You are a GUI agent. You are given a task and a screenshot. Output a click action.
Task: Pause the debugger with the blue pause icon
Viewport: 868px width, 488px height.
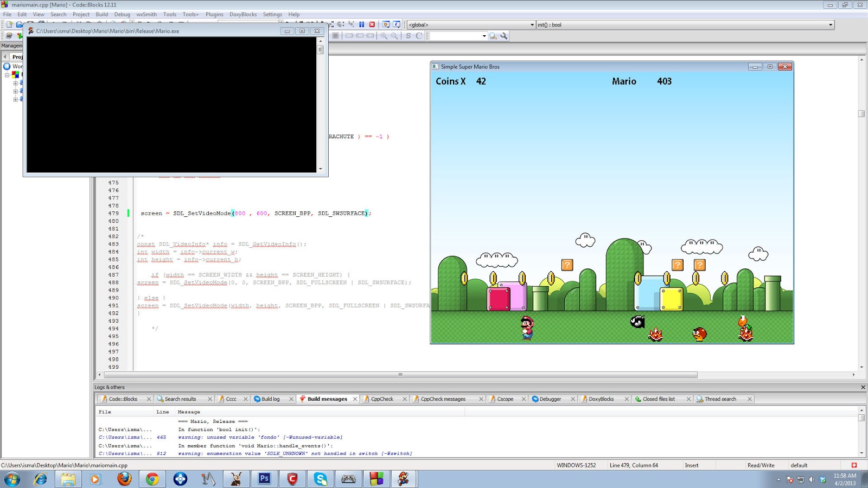(361, 24)
